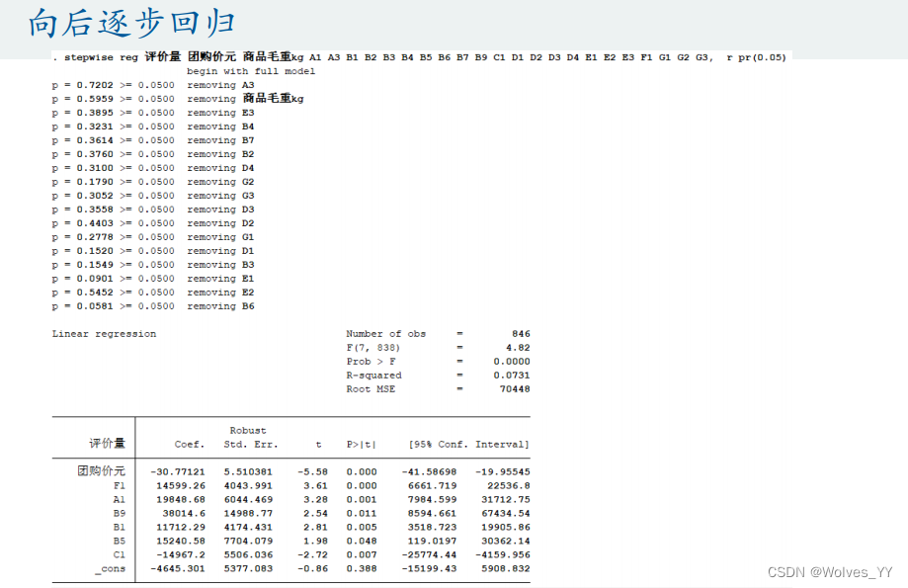Click the A1 coefficient 19848.68
The height and width of the screenshot is (588, 908).
tap(181, 500)
